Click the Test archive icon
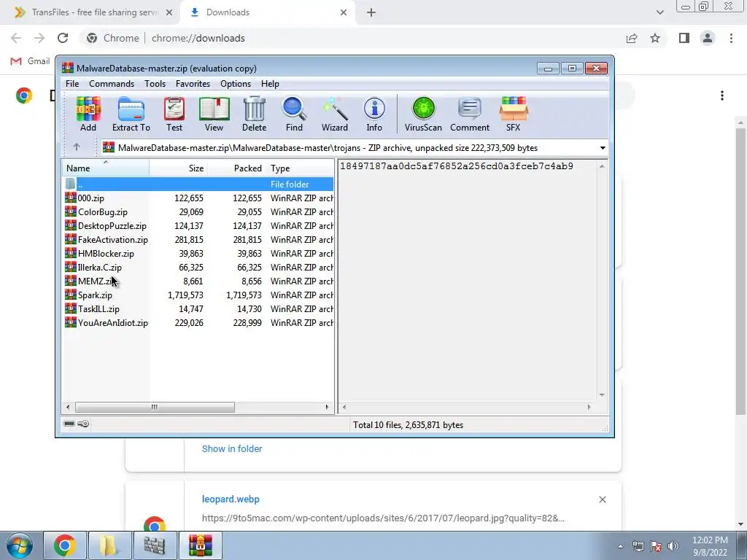This screenshot has height=560, width=747. point(174,114)
